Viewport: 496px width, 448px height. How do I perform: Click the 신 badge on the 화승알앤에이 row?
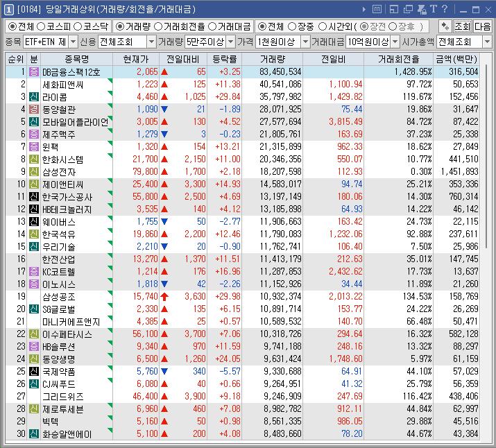[x=33, y=433]
